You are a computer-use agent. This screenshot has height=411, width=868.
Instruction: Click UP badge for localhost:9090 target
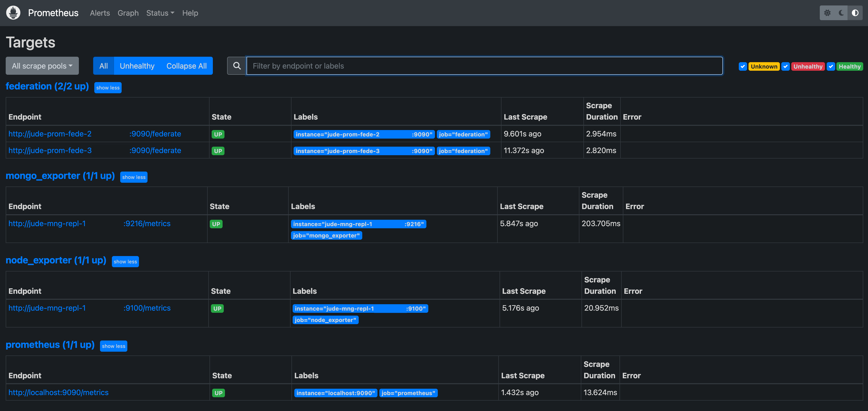tap(218, 393)
